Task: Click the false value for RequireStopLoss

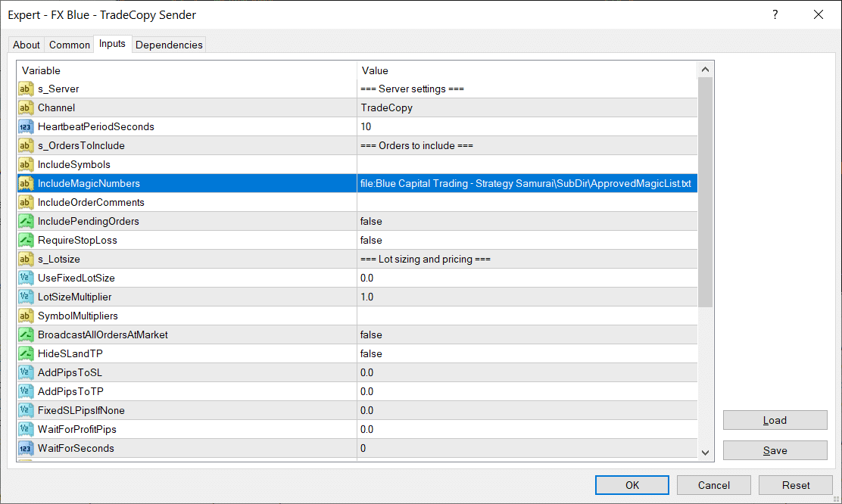Action: coord(371,240)
